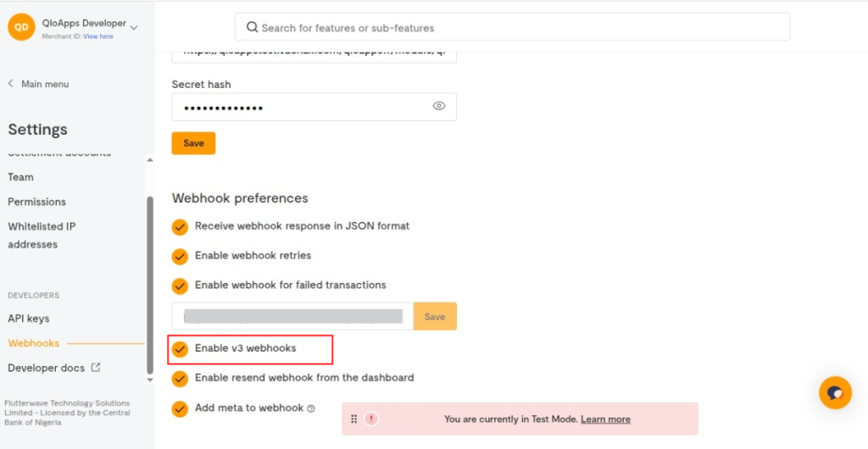Uncheck Enable v3 webhooks

click(180, 349)
